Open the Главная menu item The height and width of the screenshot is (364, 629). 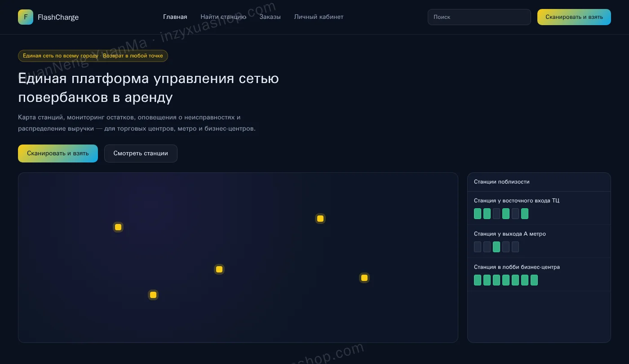pyautogui.click(x=175, y=17)
